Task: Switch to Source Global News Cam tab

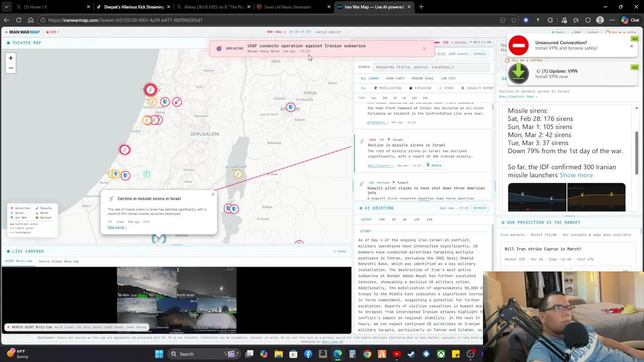Action: (58, 261)
